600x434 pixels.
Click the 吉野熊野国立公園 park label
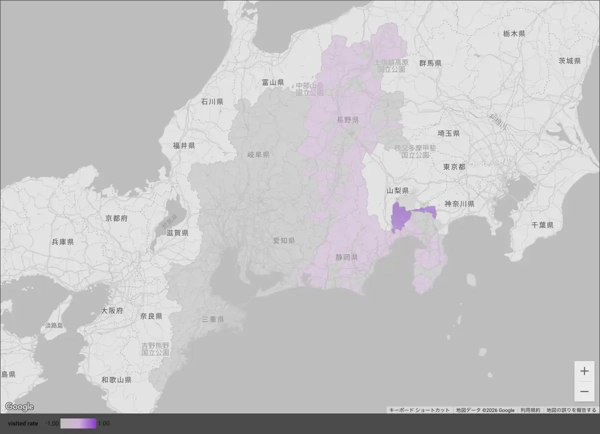155,349
